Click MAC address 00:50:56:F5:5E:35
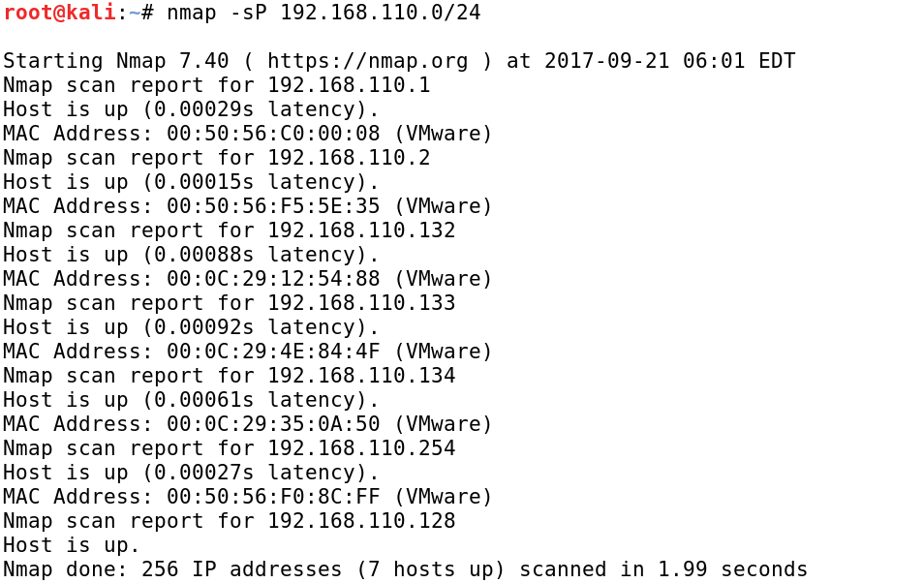 click(x=273, y=206)
